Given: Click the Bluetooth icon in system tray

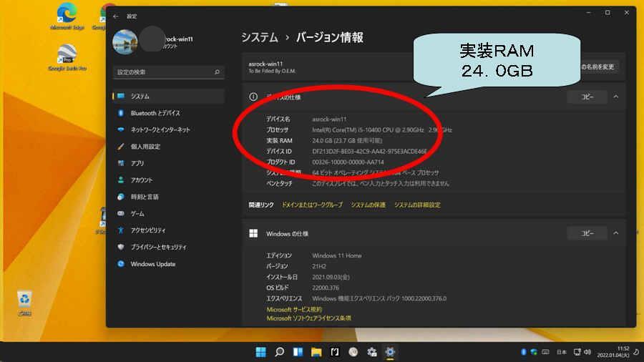Looking at the screenshot, I should [524, 352].
